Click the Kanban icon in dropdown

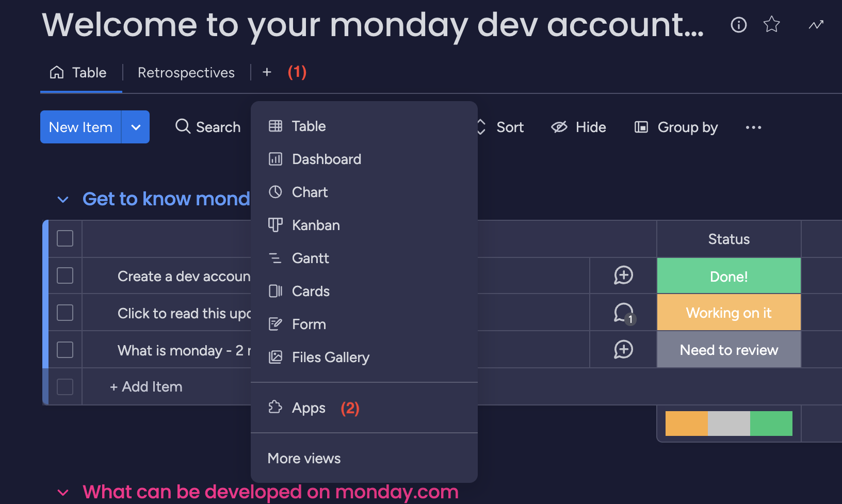276,225
